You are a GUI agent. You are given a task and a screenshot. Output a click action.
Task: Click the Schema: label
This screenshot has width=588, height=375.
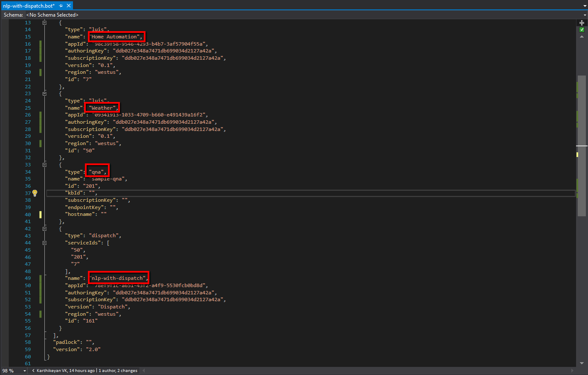pyautogui.click(x=13, y=15)
